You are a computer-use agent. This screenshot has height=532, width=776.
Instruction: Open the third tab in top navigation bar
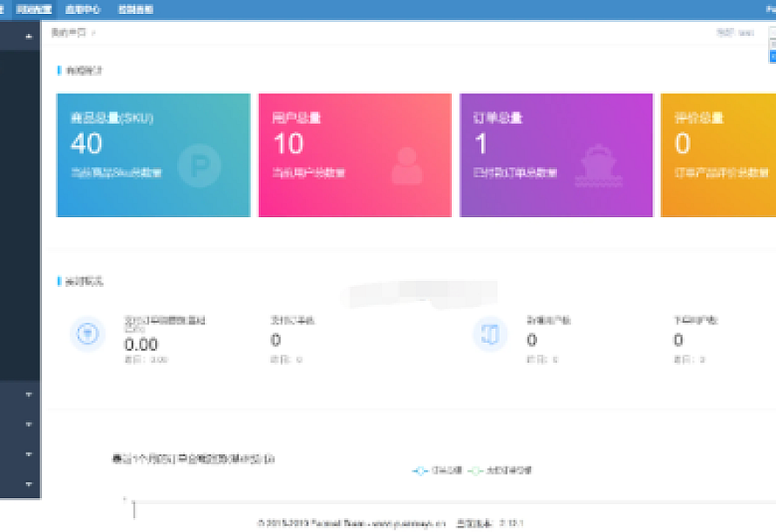pos(83,10)
